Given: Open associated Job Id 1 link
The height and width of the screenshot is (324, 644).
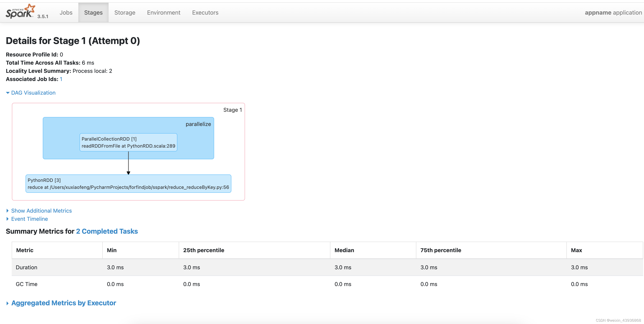Looking at the screenshot, I should 61,79.
